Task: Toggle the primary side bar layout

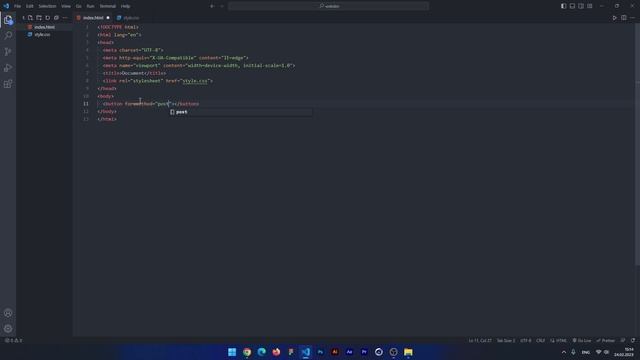Action: click(564, 6)
